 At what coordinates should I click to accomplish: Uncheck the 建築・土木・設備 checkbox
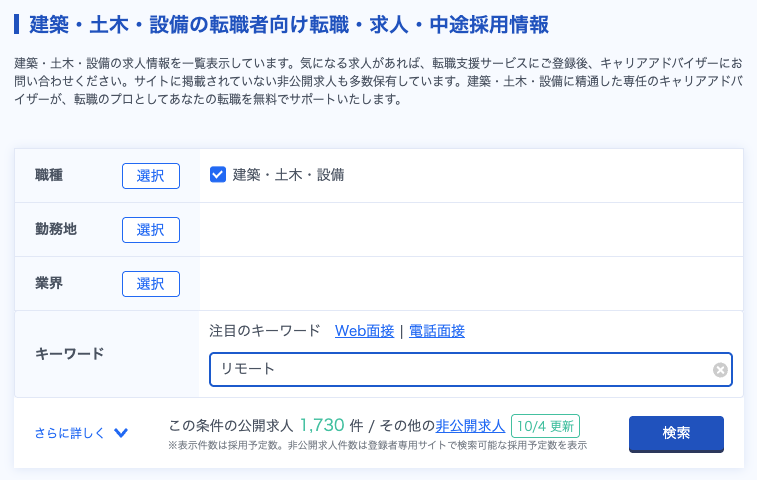pos(218,175)
